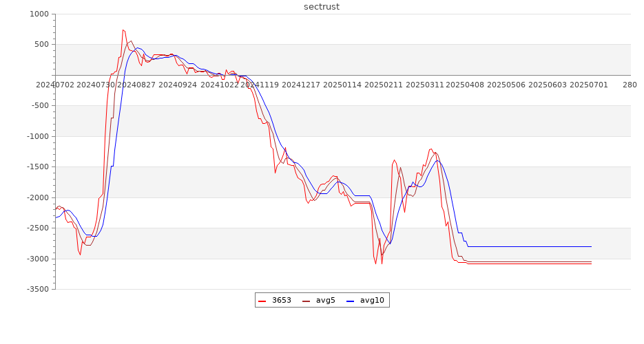Click the 20240827 date label
The image size is (644, 344).
point(136,85)
